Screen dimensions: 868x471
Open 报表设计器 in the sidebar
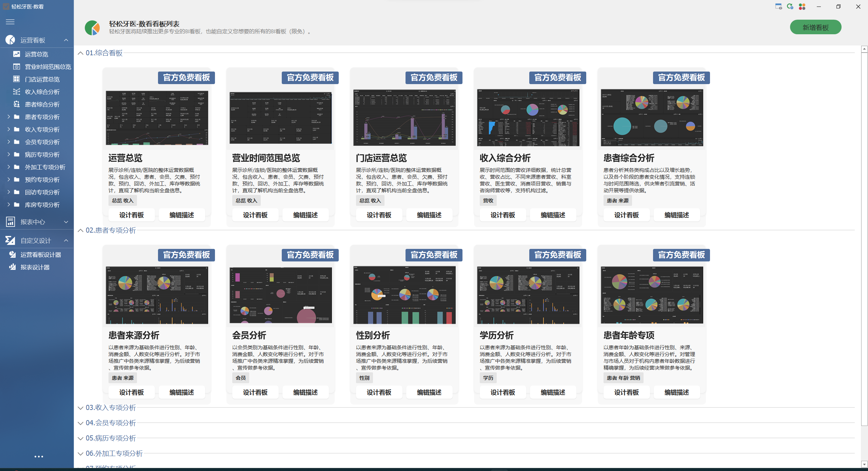point(35,267)
